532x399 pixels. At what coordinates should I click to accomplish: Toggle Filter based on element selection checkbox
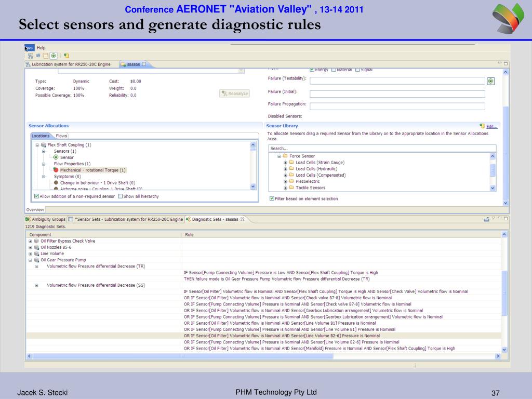(x=272, y=198)
